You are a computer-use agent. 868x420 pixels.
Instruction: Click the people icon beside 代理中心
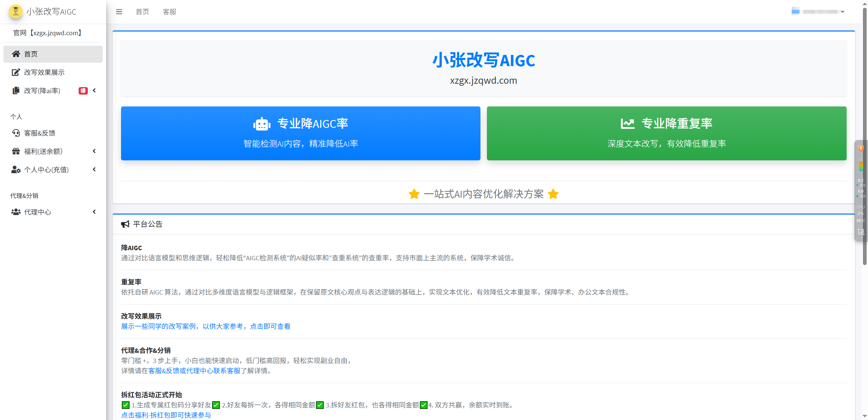[x=16, y=212]
